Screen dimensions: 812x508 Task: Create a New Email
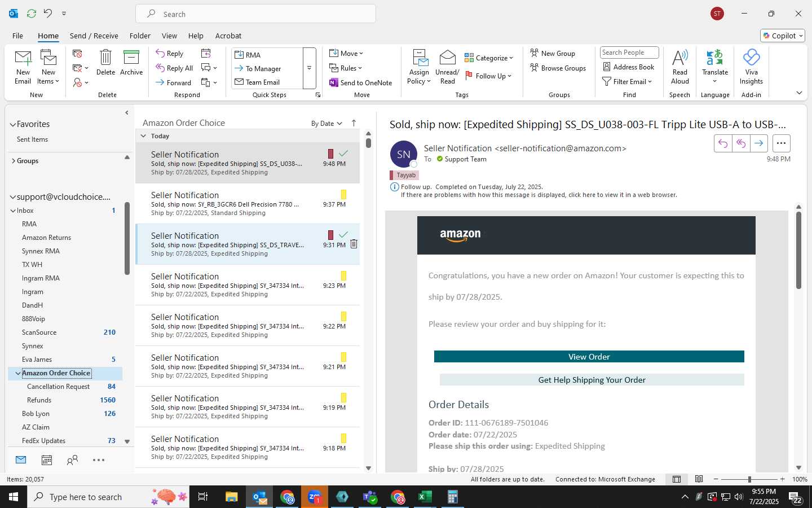tap(23, 67)
